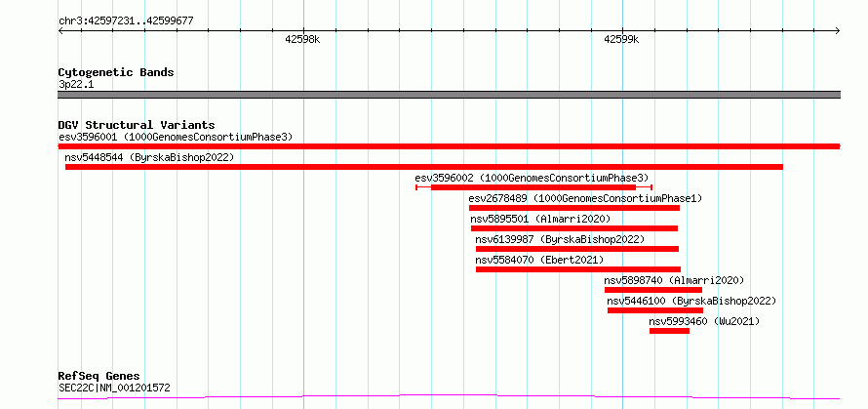
Task: Select the nsv6139987 variant bar
Action: [x=576, y=249]
